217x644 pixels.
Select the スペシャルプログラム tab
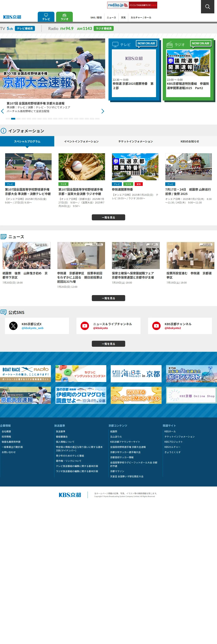(27, 141)
